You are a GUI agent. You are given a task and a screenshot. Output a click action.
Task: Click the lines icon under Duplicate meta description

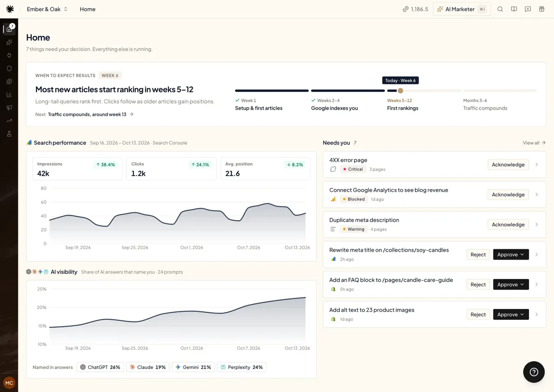coord(333,229)
